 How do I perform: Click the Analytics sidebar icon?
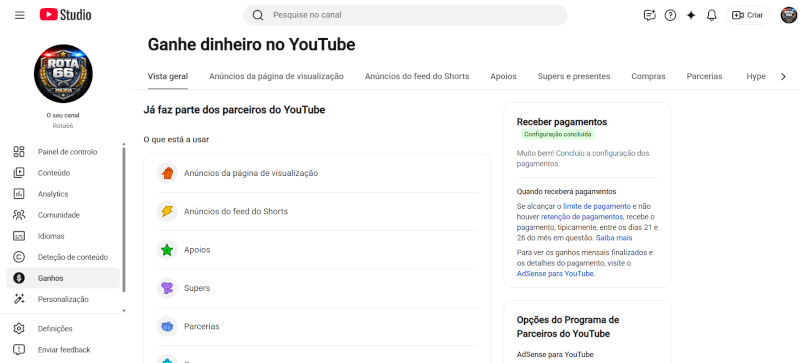[x=19, y=194]
